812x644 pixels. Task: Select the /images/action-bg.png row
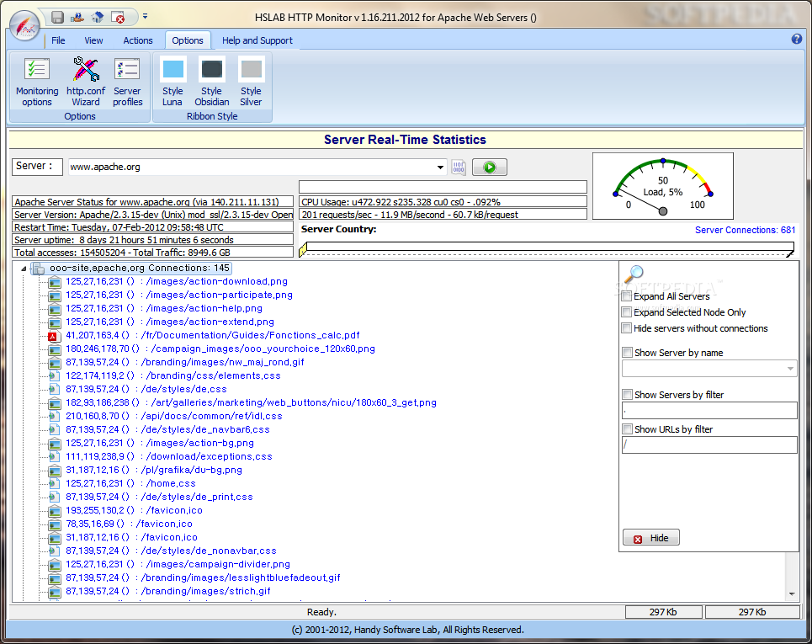click(x=160, y=443)
